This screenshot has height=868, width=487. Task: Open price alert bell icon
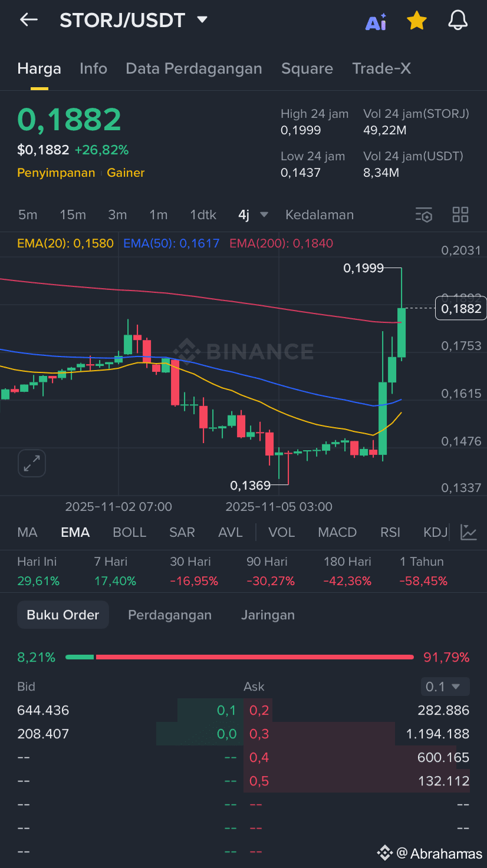(x=458, y=21)
